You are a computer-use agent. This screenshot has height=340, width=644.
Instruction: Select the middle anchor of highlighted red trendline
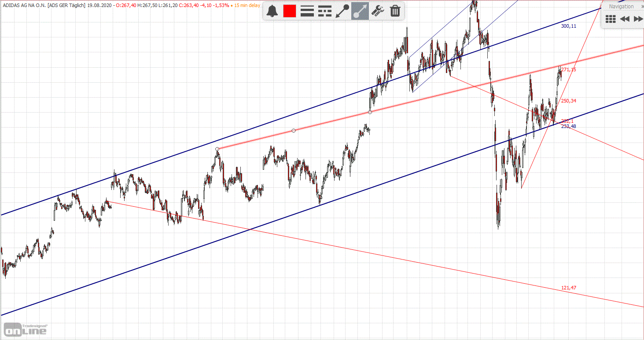click(x=294, y=130)
